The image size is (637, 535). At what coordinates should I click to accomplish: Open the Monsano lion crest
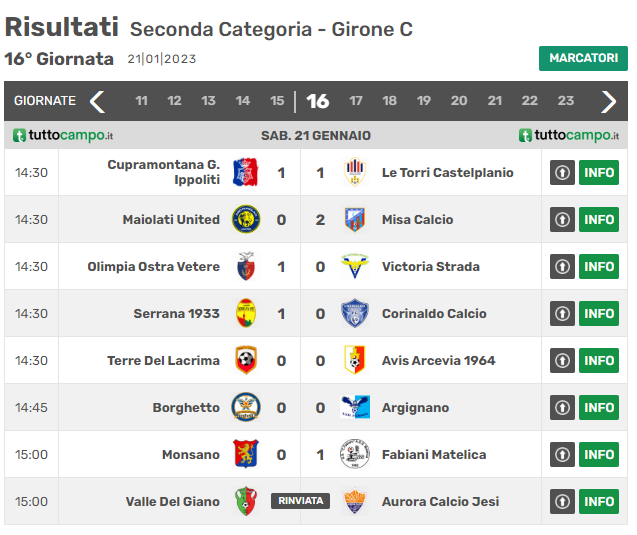click(x=246, y=454)
